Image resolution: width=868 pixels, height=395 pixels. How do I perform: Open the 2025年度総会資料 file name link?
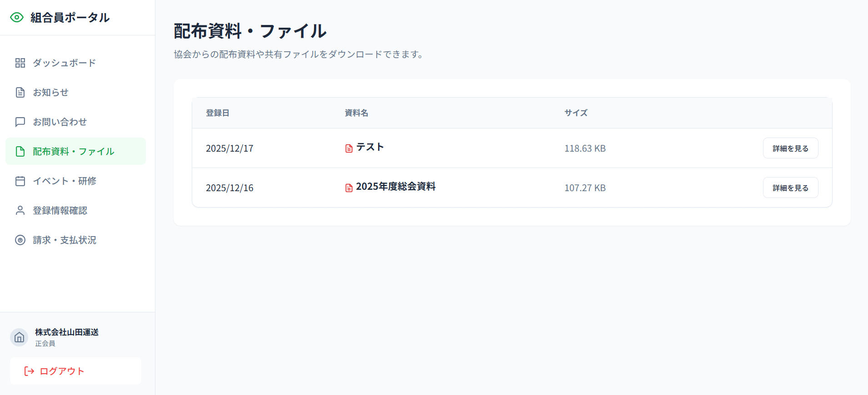395,187
